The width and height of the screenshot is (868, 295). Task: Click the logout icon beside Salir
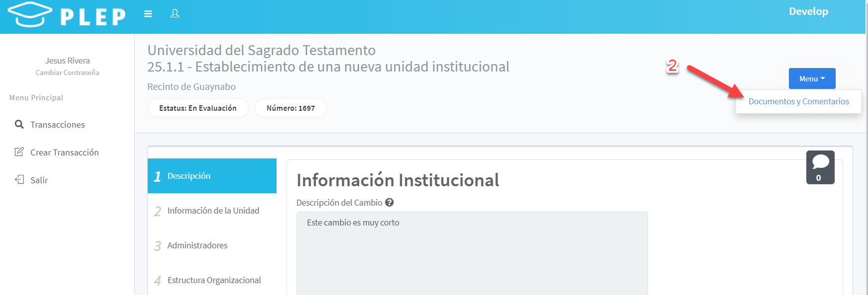[19, 180]
